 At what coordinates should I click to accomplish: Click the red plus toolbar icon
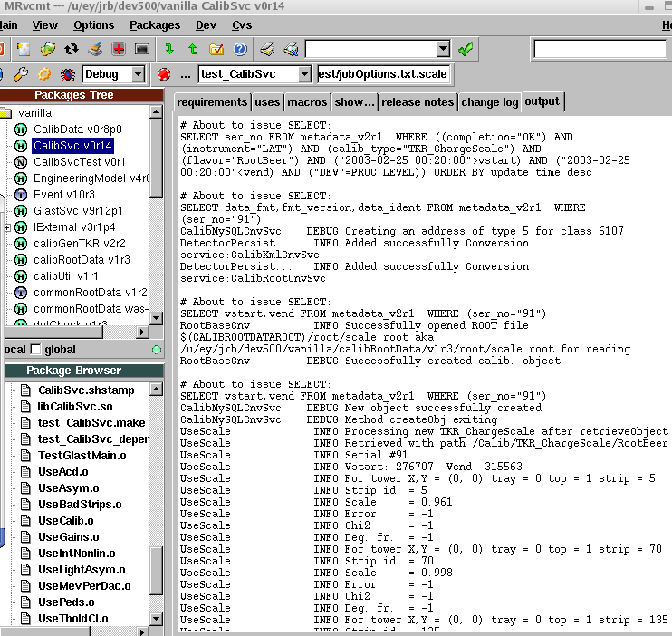(119, 49)
